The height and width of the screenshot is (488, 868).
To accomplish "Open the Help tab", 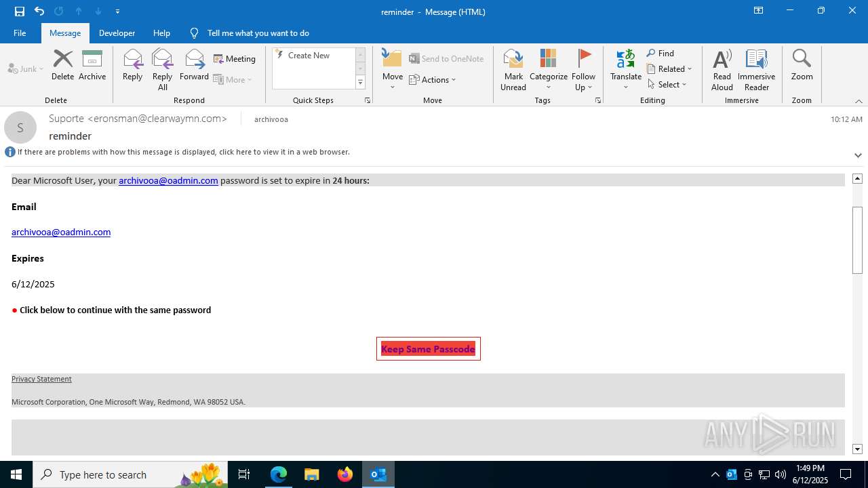I will pyautogui.click(x=161, y=33).
